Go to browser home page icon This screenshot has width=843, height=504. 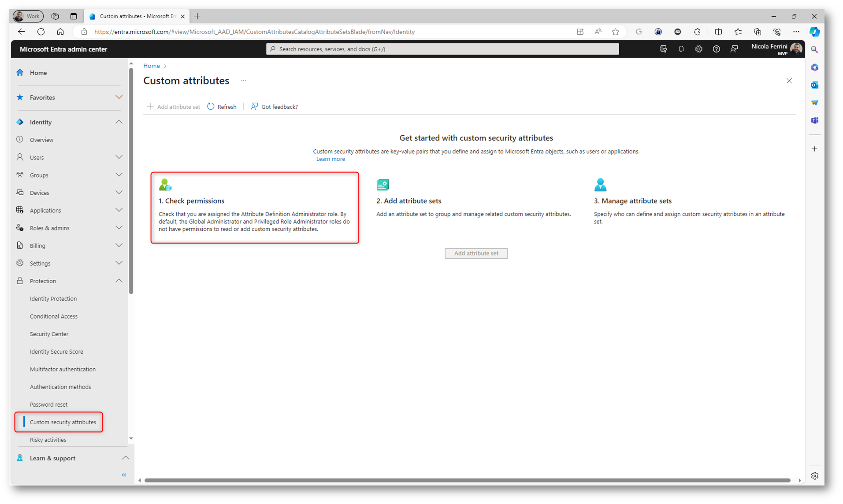[60, 32]
